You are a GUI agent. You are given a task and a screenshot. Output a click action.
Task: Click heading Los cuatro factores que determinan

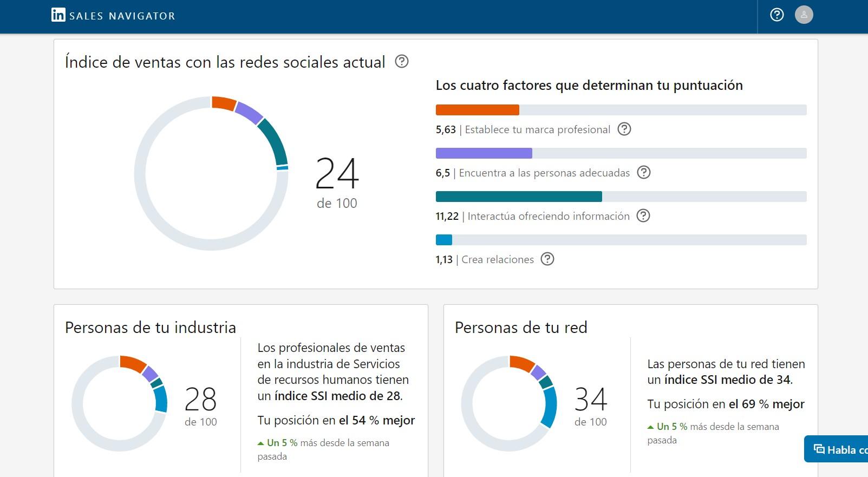[x=589, y=86]
